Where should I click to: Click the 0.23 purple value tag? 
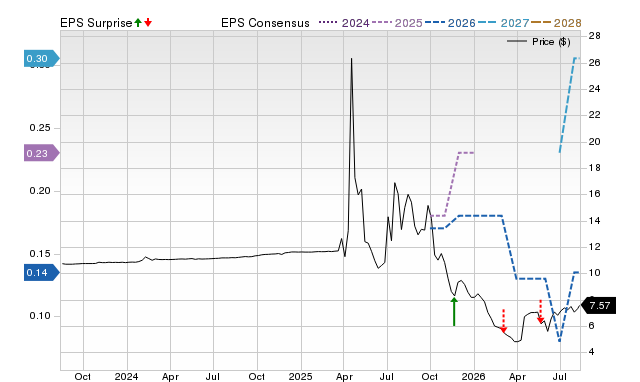tap(42, 153)
